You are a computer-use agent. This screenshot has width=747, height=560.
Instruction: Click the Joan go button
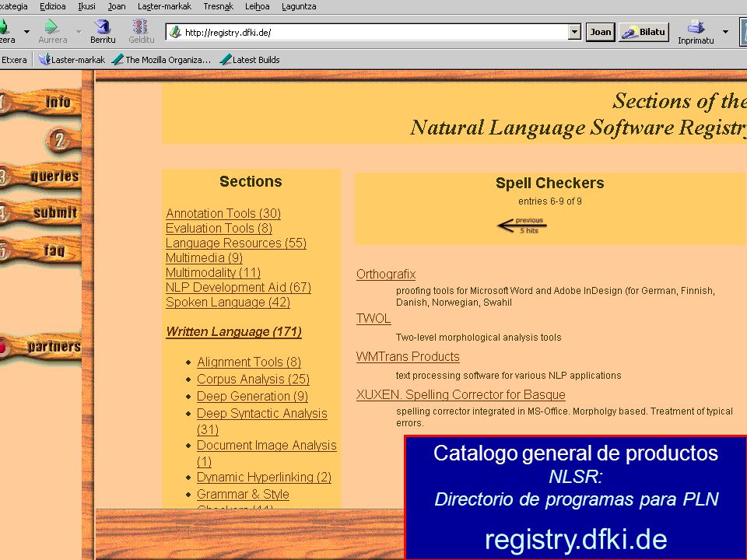tap(600, 33)
